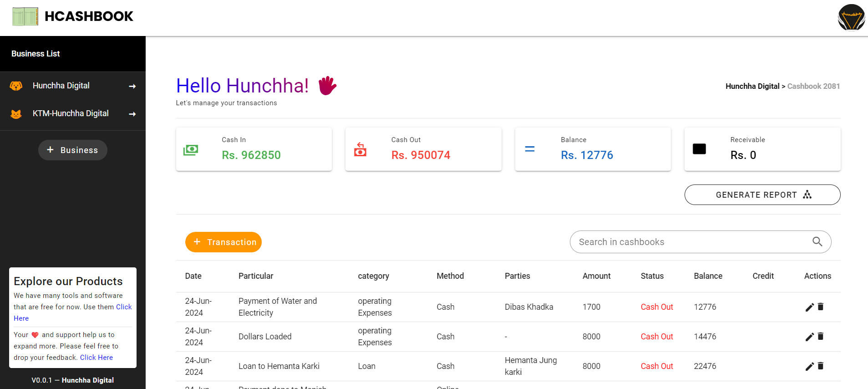Delete the Payment of Water and Electricity transaction
The height and width of the screenshot is (389, 868).
pyautogui.click(x=821, y=307)
